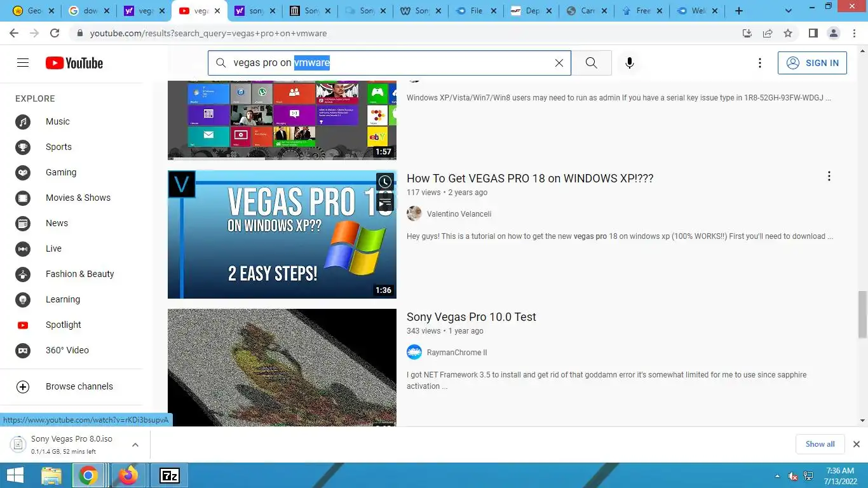Reload the page in Chrome
Viewport: 868px width, 488px height.
[55, 33]
